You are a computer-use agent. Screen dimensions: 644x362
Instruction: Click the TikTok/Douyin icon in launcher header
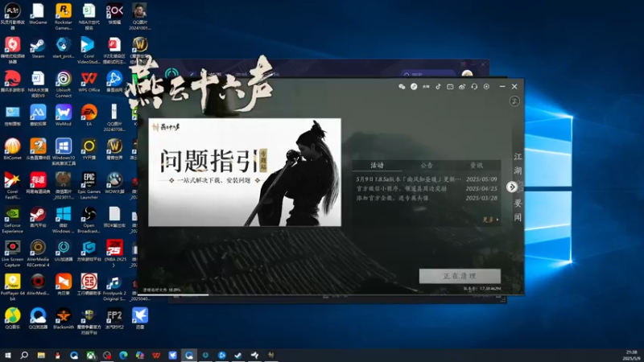(438, 87)
